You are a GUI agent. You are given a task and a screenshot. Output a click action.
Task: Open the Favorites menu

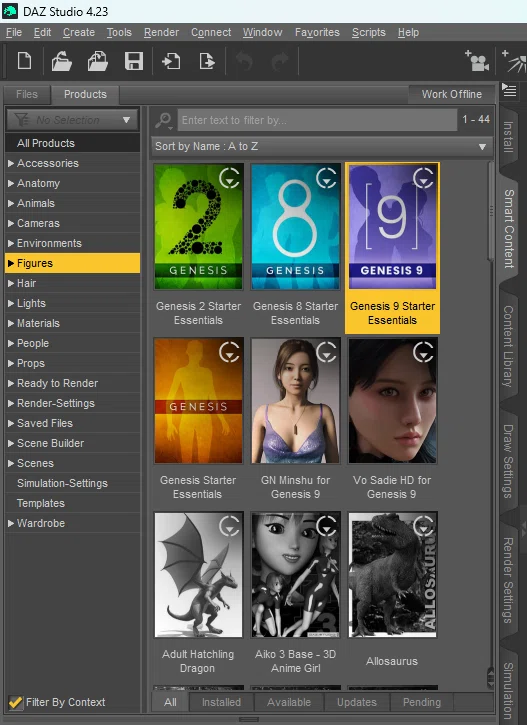click(x=317, y=32)
